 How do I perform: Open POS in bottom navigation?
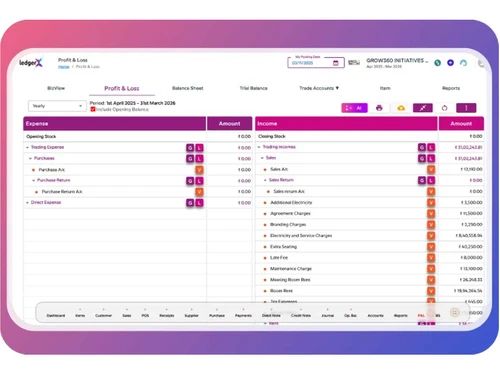[145, 315]
